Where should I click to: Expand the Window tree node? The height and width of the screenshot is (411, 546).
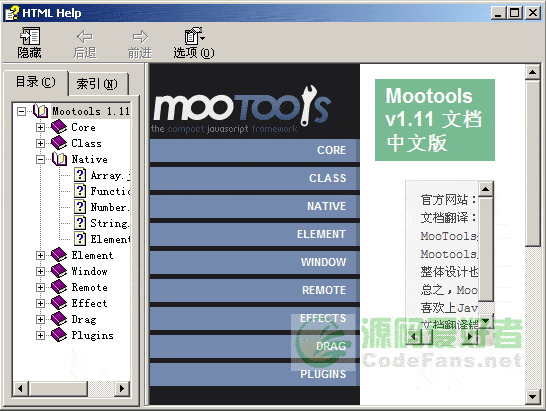[x=40, y=272]
